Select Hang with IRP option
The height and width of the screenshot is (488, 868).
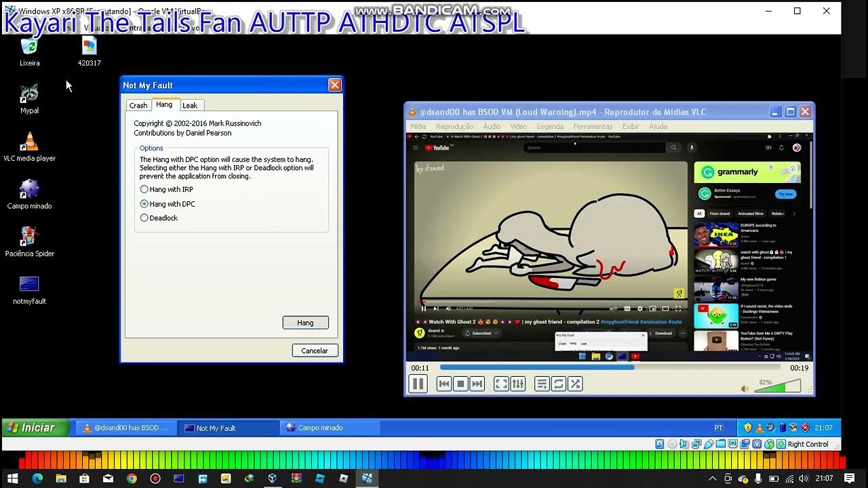pyautogui.click(x=166, y=189)
